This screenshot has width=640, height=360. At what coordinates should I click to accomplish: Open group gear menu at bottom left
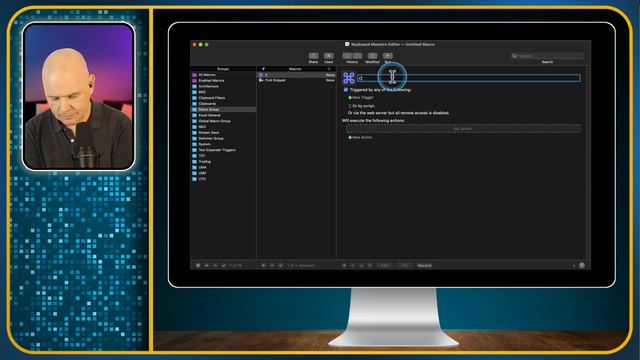click(198, 266)
